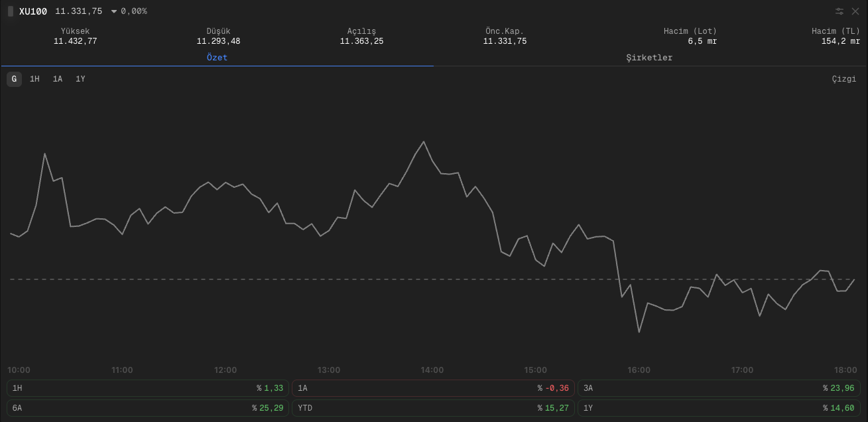The width and height of the screenshot is (868, 422).
Task: Switch chart range to 1H
Action: point(34,80)
